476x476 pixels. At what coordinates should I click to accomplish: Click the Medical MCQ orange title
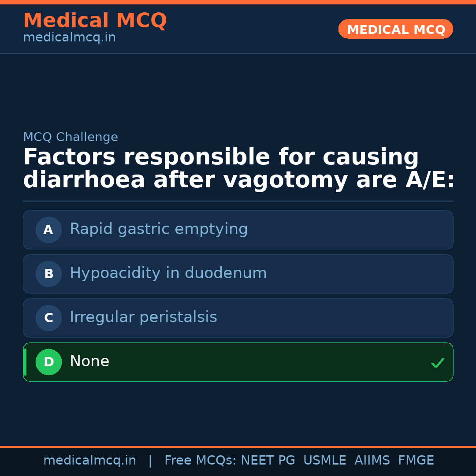(x=95, y=21)
